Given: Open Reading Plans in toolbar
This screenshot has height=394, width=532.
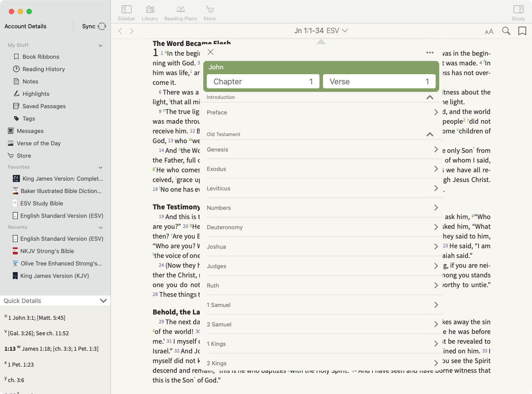Looking at the screenshot, I should pos(180,9).
